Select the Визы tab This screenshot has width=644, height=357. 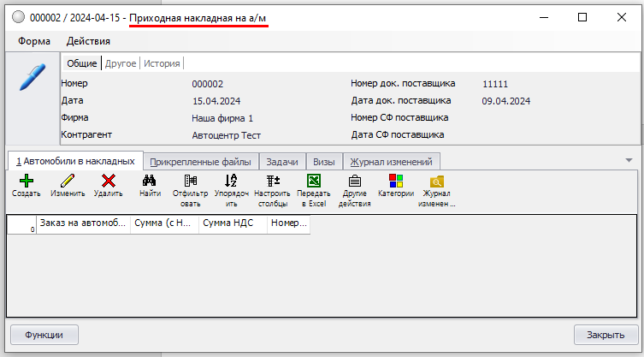(323, 161)
